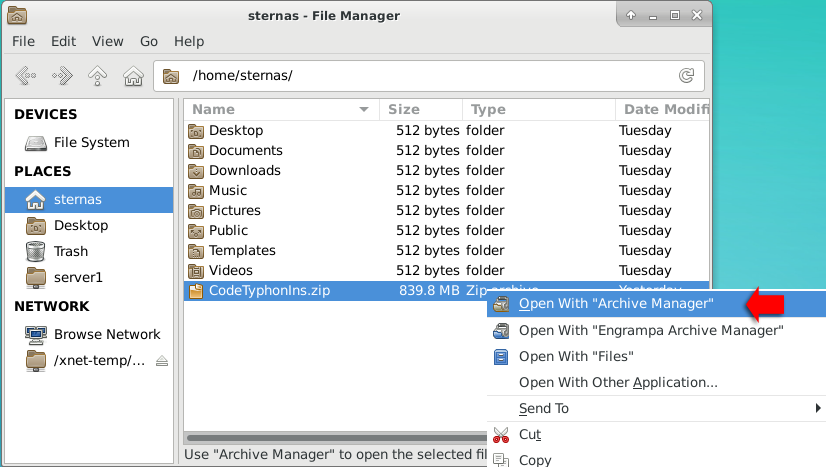Open the parent folder with the up arrow
Screen dimensions: 826x467
click(x=97, y=76)
